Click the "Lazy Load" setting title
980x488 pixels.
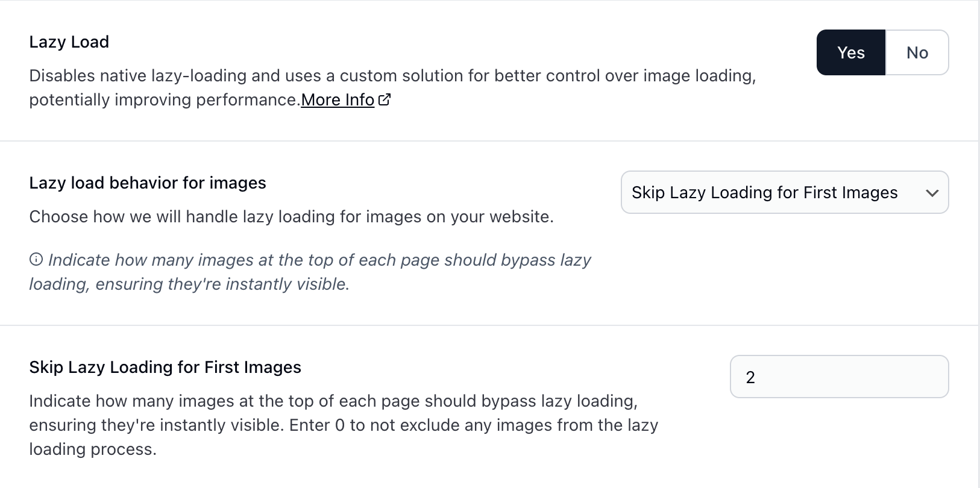(69, 42)
